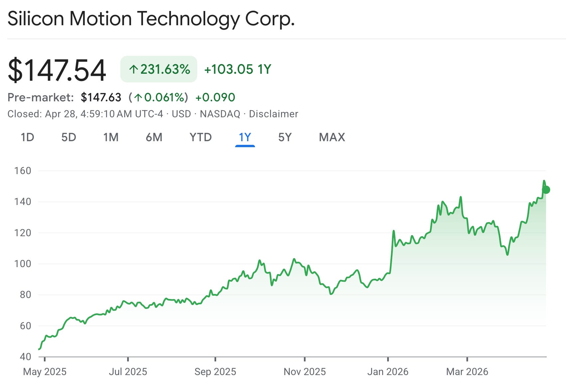Click the up arrow in percentage badge
This screenshot has width=566, height=392.
tap(134, 69)
